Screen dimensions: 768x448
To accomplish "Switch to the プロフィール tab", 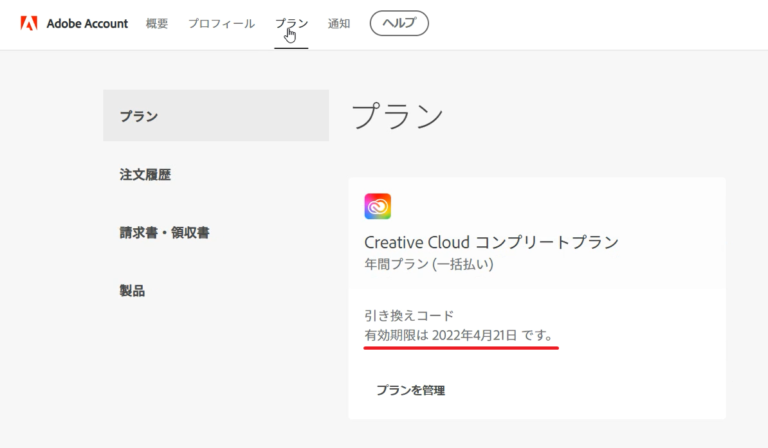I will click(221, 23).
